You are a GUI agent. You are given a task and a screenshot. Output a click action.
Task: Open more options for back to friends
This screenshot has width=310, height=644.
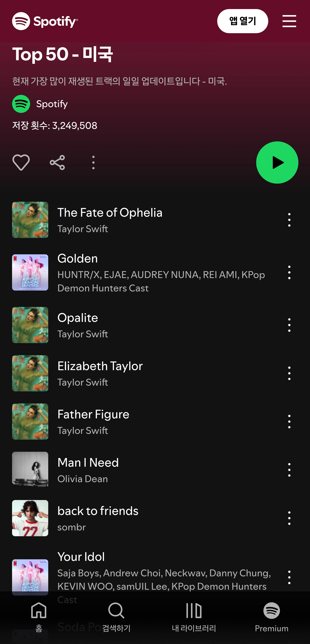tap(289, 518)
